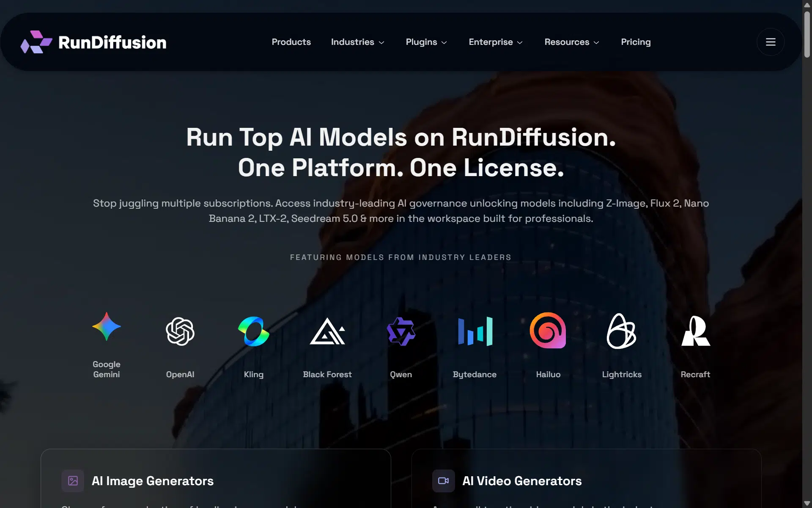This screenshot has height=508, width=812.
Task: Select the Bytedance bars logo
Action: pos(475,331)
